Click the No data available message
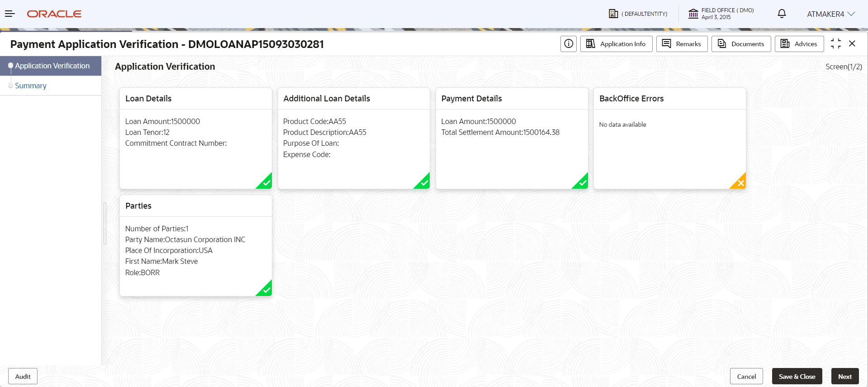This screenshot has height=387, width=868. pyautogui.click(x=622, y=124)
